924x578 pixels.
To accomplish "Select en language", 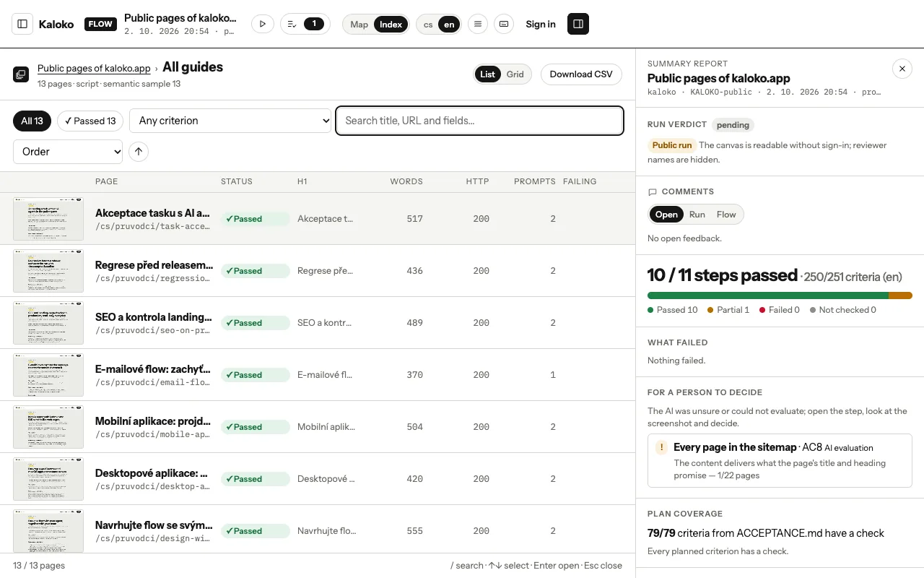I will pos(449,24).
